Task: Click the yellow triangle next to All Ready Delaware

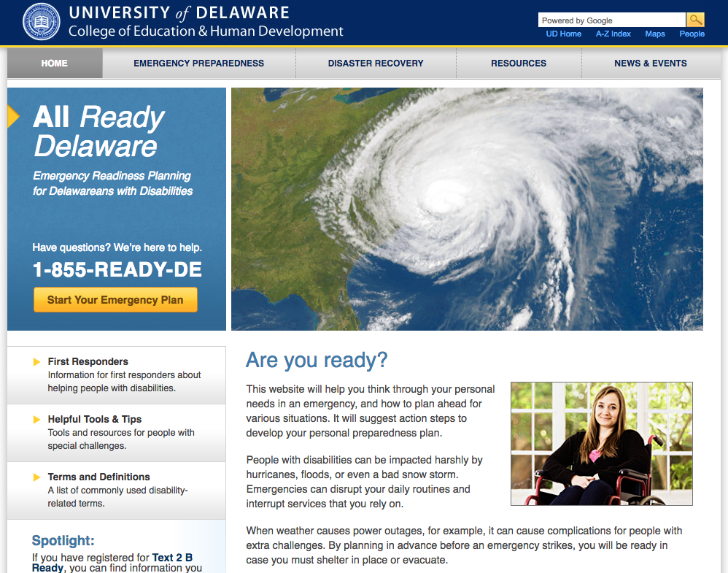Action: point(12,116)
